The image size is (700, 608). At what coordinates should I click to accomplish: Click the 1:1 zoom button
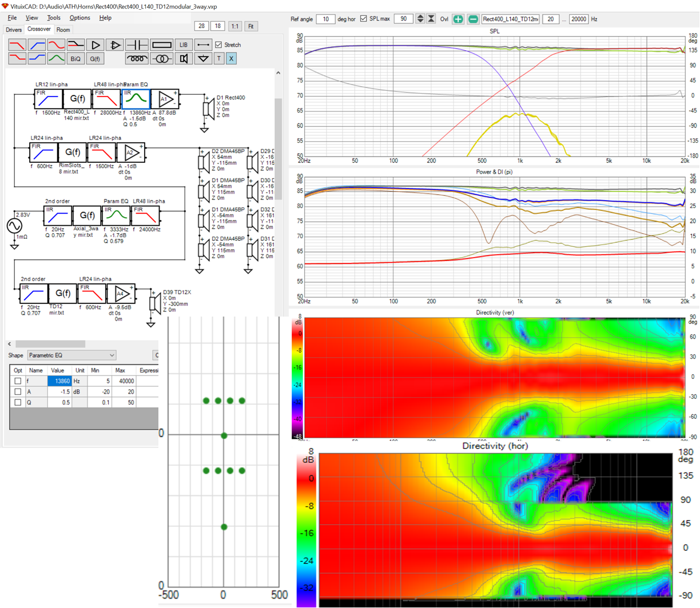[234, 26]
